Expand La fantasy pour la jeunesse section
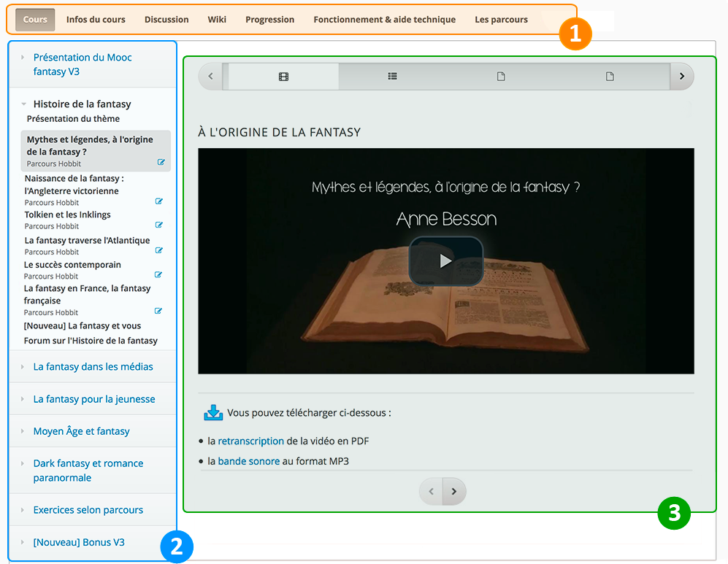Image resolution: width=728 pixels, height=564 pixels. coord(94,399)
